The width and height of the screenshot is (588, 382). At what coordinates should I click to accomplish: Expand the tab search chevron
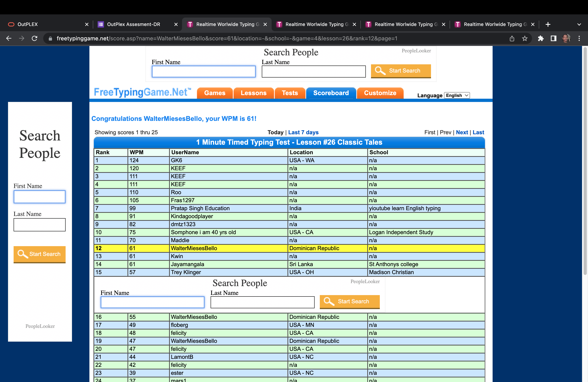579,24
